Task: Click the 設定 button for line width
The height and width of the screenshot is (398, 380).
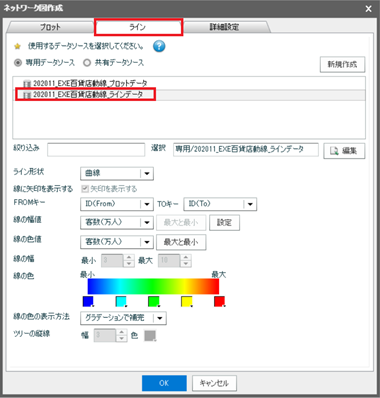Action: [x=224, y=223]
